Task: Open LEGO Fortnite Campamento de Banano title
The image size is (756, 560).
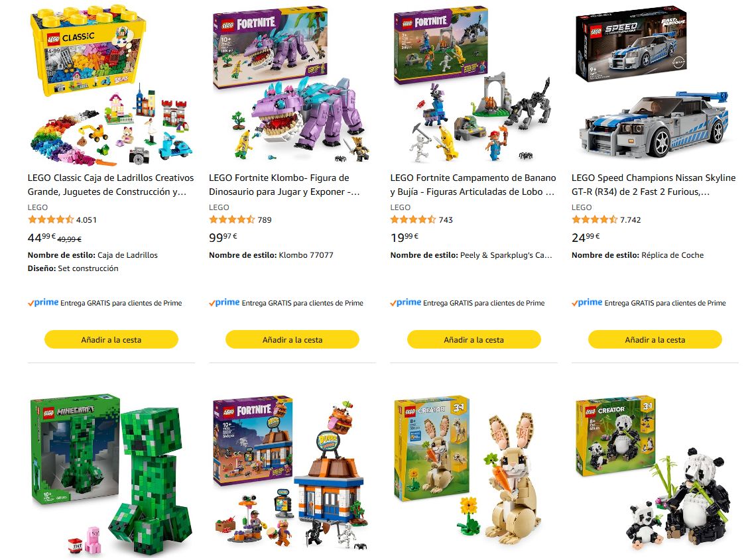Action: tap(473, 185)
